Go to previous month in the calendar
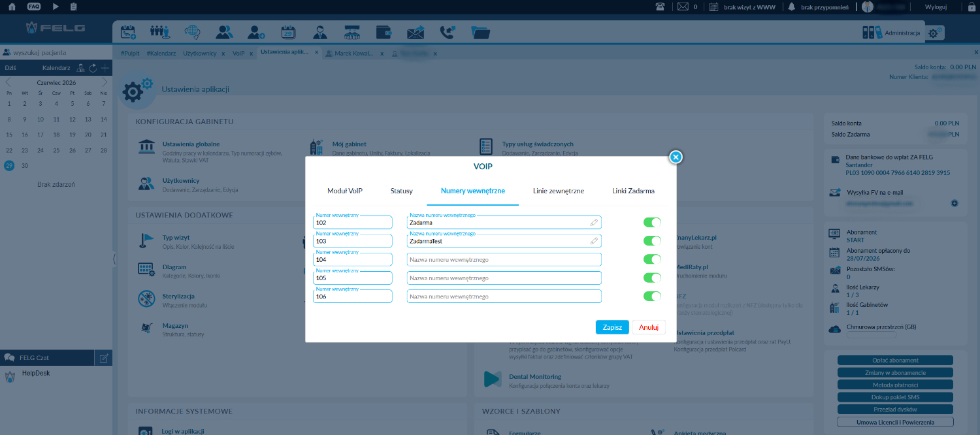Viewport: 980px width, 435px height. [8, 82]
